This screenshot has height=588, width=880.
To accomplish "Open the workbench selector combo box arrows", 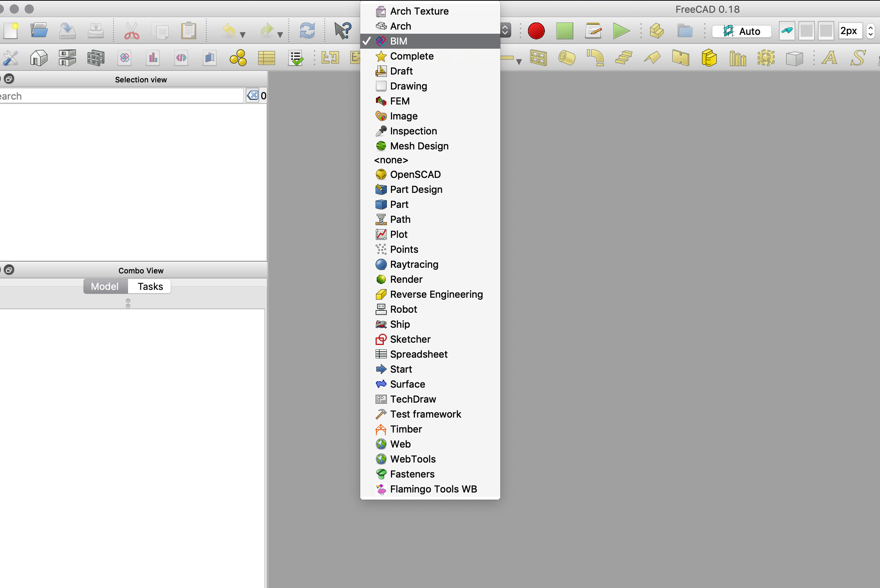I will coord(506,30).
